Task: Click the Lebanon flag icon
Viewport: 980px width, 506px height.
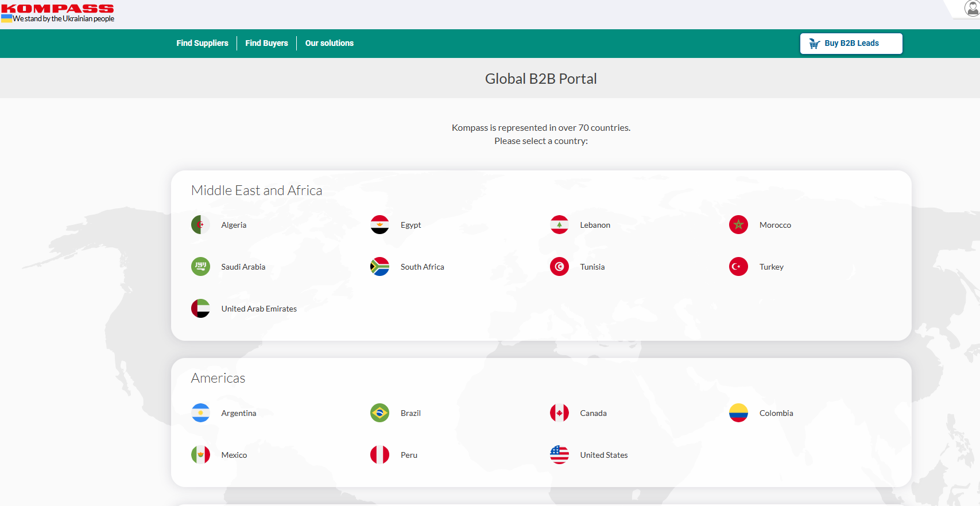Action: coord(559,225)
